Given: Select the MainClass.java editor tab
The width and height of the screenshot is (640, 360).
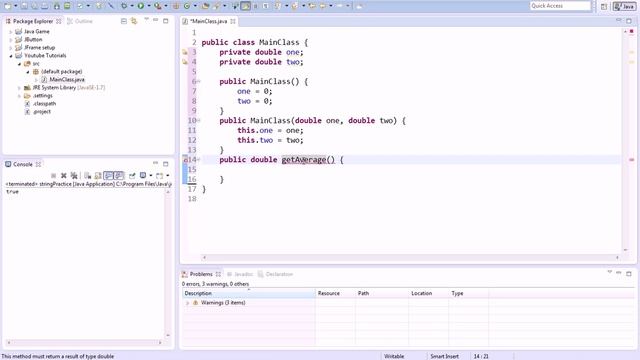Looking at the screenshot, I should (208, 21).
